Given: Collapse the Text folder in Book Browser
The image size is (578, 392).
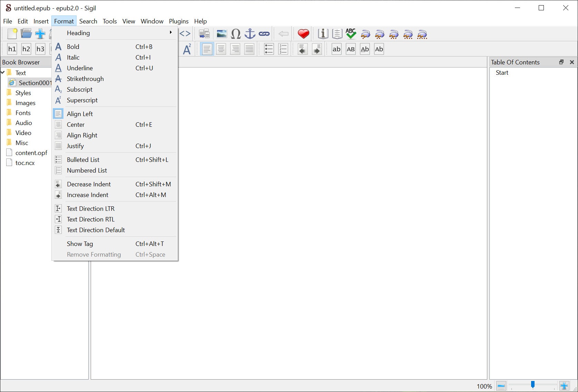Looking at the screenshot, I should tap(3, 73).
